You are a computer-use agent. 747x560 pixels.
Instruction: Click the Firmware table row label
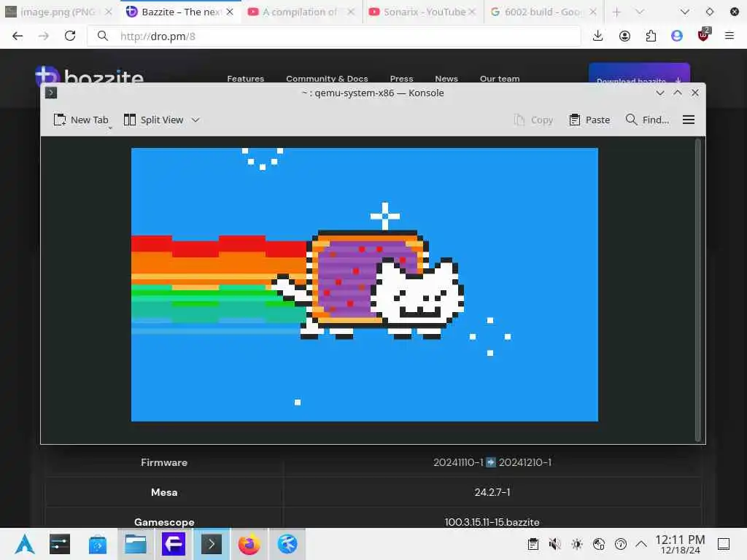[x=164, y=462]
